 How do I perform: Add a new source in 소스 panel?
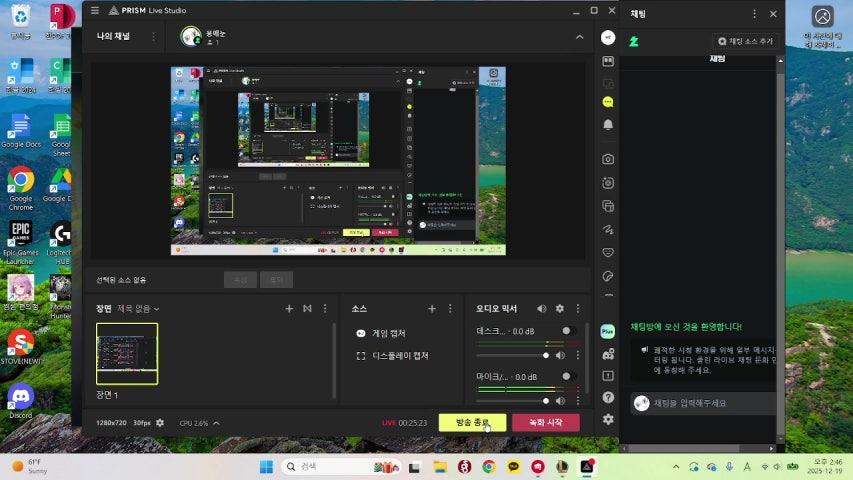coord(432,309)
